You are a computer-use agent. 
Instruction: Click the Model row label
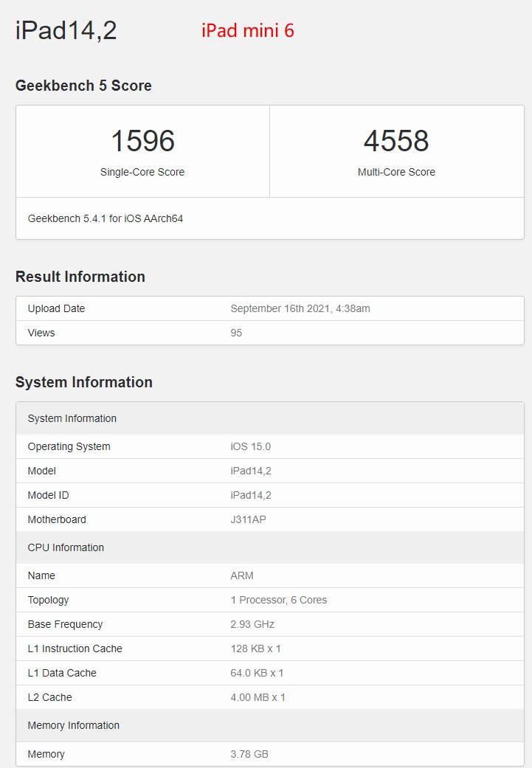41,471
